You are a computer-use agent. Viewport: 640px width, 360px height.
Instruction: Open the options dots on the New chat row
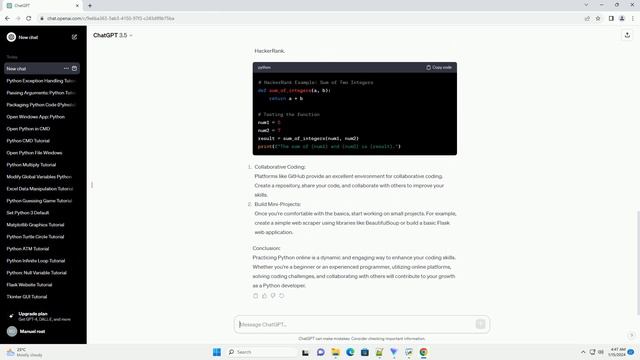tap(66, 69)
